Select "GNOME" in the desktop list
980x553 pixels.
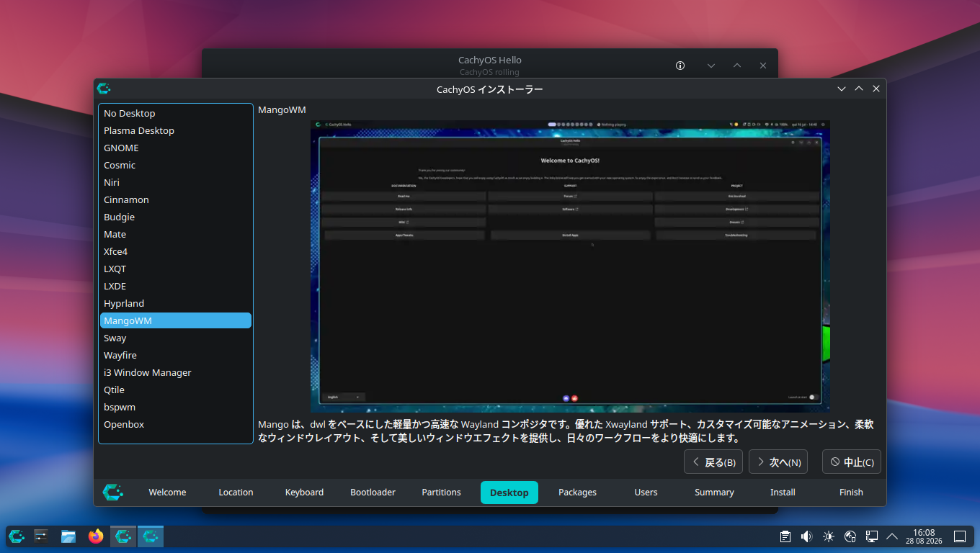pyautogui.click(x=176, y=148)
